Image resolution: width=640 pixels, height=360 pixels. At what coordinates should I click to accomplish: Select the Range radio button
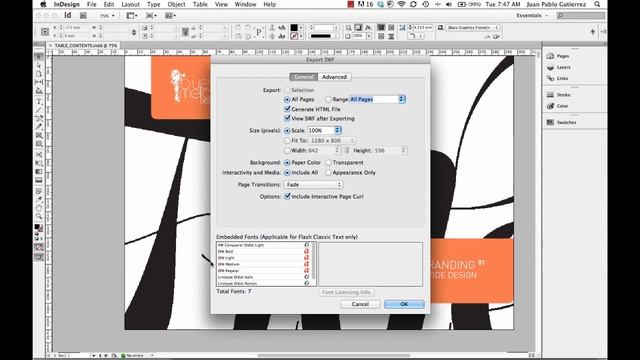(x=328, y=99)
